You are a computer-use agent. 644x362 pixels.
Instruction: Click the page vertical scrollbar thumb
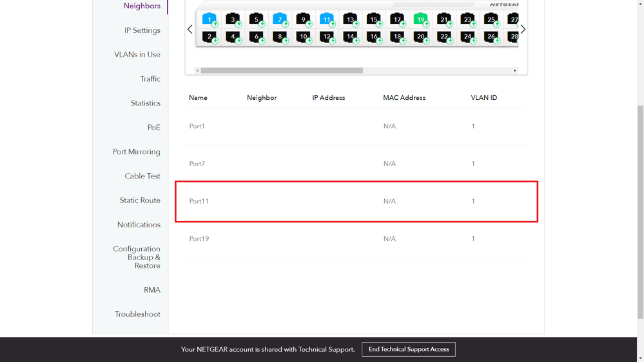(640, 212)
